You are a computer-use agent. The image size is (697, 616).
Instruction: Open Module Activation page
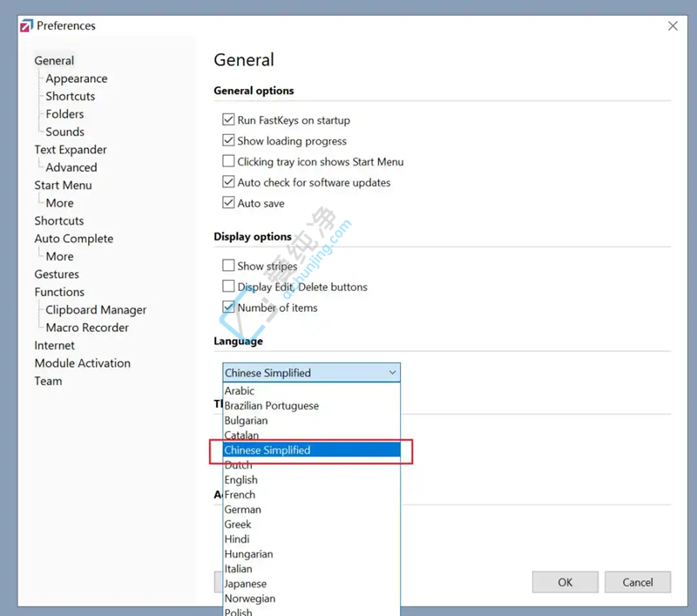pos(82,363)
